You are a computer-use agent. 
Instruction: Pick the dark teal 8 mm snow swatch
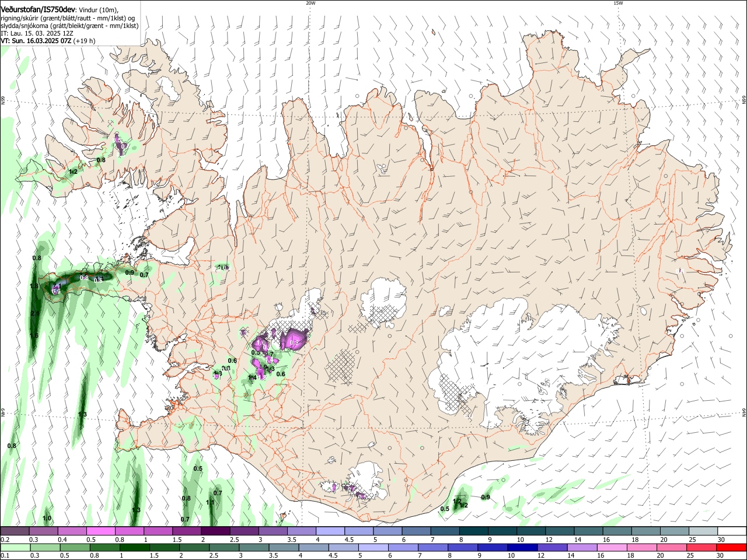[x=474, y=531]
